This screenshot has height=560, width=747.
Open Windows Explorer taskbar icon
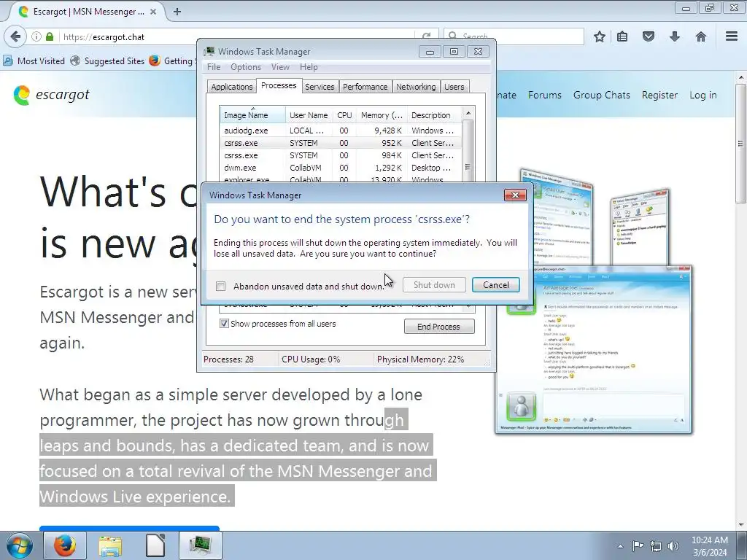110,545
